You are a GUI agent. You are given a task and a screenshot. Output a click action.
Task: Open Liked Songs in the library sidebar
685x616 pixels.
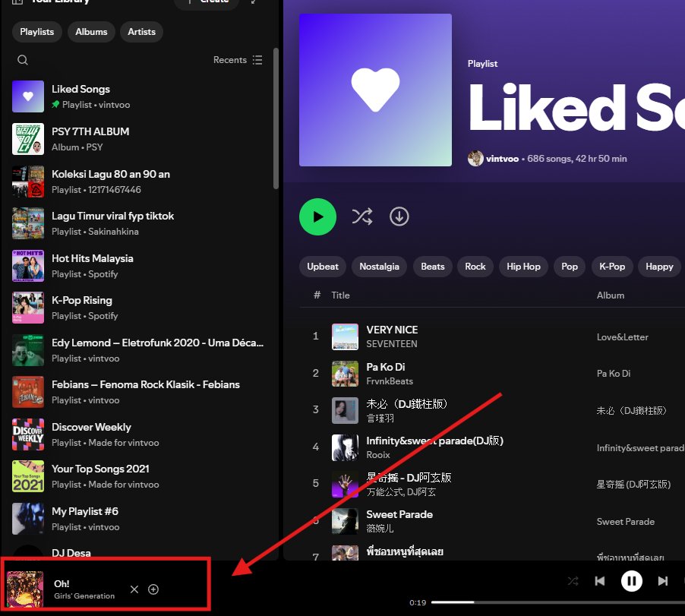(x=137, y=96)
